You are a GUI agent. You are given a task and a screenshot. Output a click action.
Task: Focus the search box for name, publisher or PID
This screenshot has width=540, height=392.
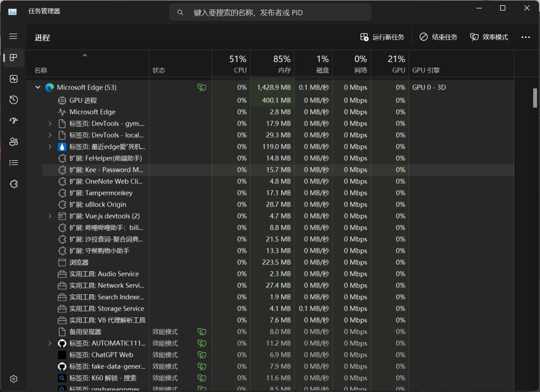270,13
